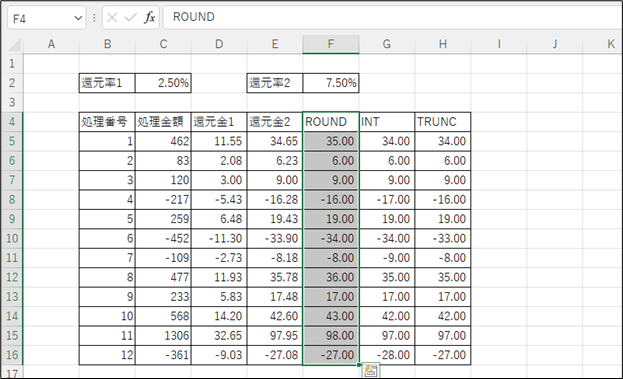Select column C header

point(163,44)
